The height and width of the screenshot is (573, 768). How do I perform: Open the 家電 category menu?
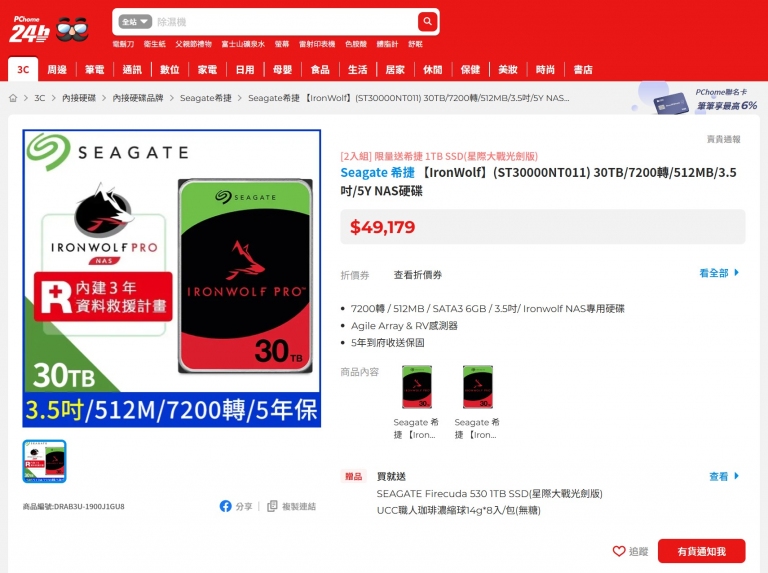coord(207,70)
